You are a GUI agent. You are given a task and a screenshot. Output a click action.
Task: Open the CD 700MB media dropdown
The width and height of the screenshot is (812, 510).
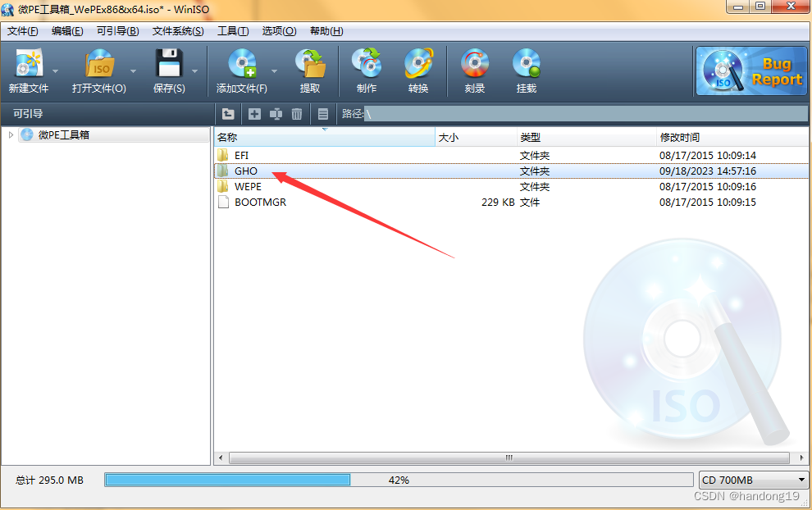(754, 480)
